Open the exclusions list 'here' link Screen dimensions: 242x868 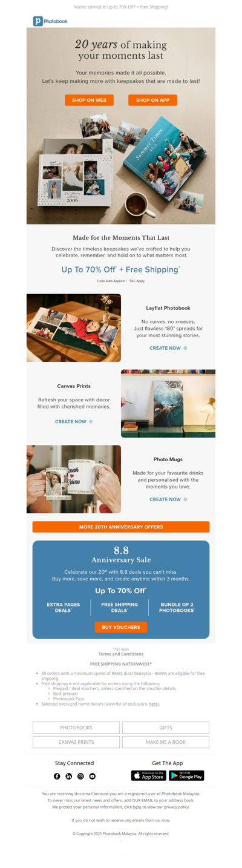pyautogui.click(x=153, y=704)
